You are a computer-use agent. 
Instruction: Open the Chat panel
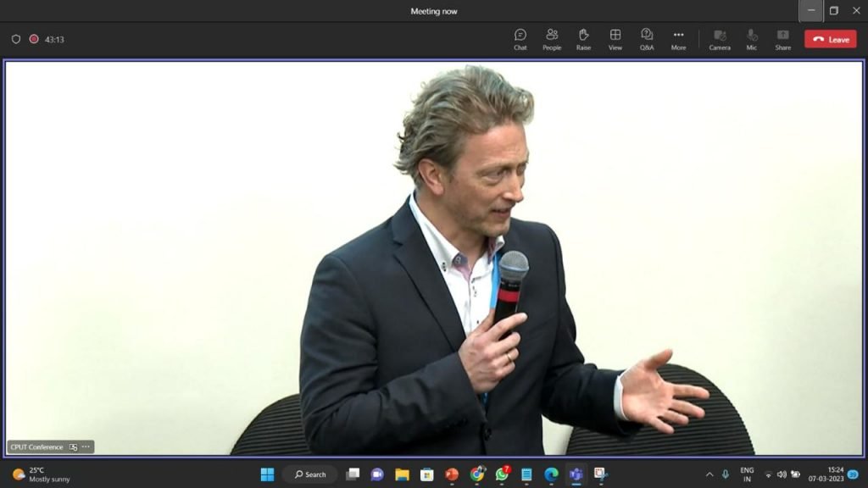[520, 39]
